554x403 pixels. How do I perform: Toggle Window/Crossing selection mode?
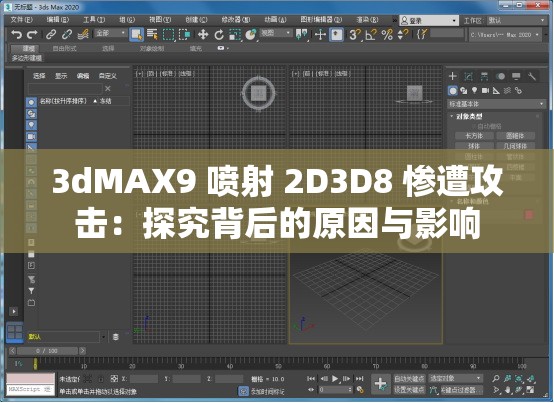click(184, 35)
